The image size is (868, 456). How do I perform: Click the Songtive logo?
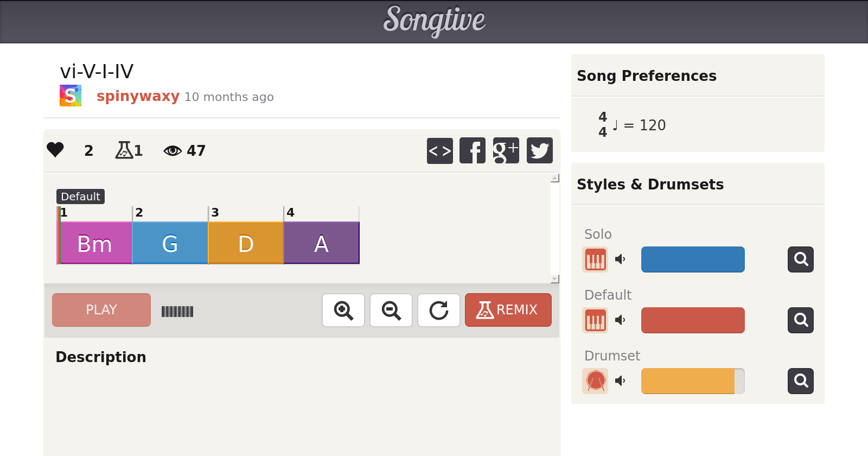[x=434, y=21]
